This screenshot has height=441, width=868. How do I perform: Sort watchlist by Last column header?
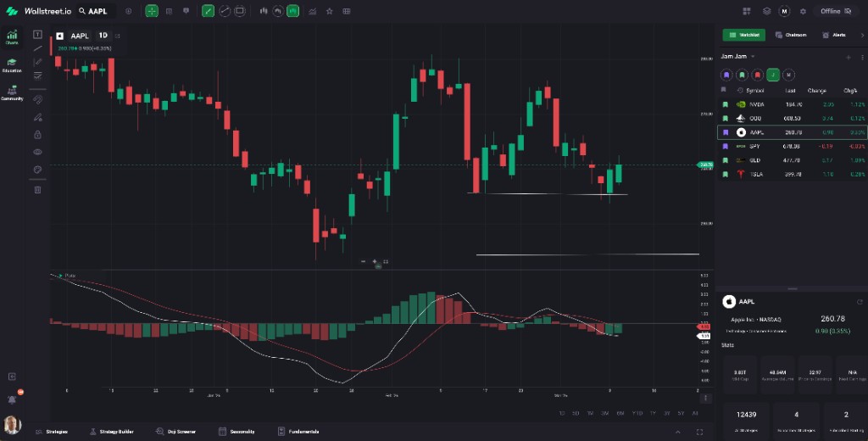[x=790, y=90]
